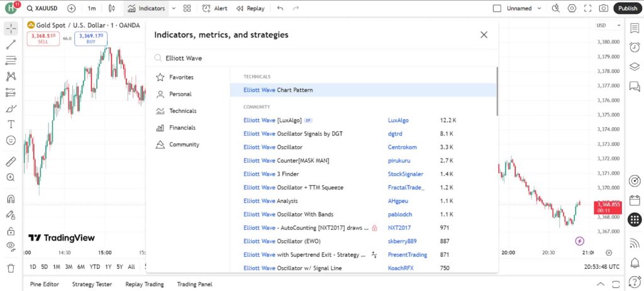Toggle lock all drawing tools
Screen dimensions: 644x291
(x=11, y=231)
